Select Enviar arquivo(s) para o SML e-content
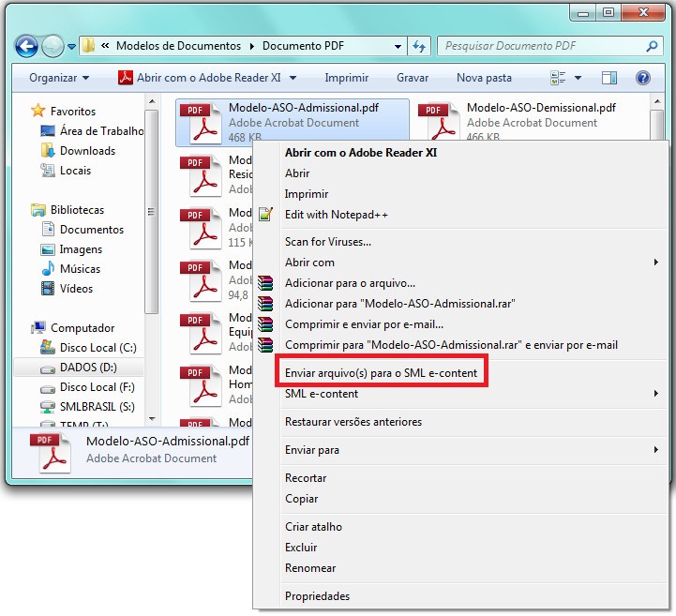The image size is (676, 616). click(381, 373)
